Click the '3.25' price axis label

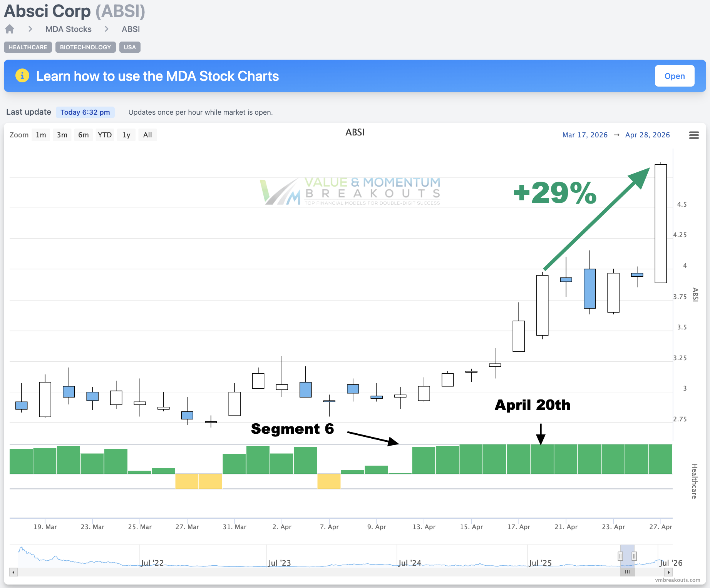coord(680,358)
